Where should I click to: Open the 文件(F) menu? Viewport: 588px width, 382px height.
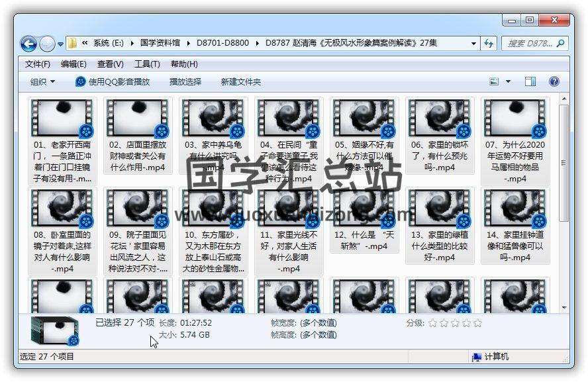pyautogui.click(x=38, y=64)
